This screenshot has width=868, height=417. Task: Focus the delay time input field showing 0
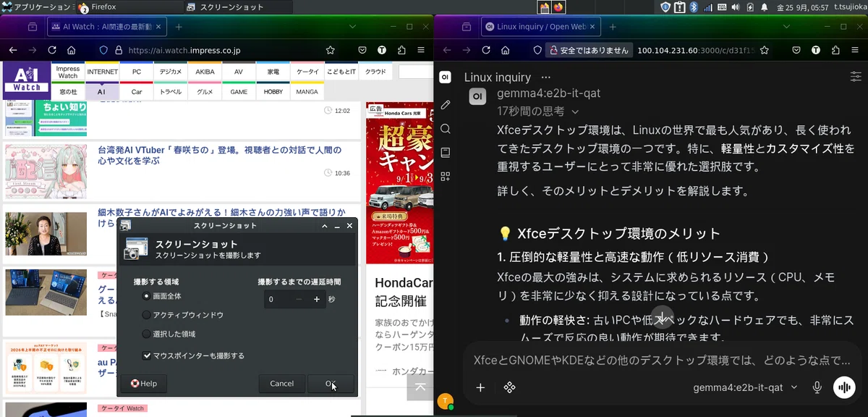click(277, 299)
